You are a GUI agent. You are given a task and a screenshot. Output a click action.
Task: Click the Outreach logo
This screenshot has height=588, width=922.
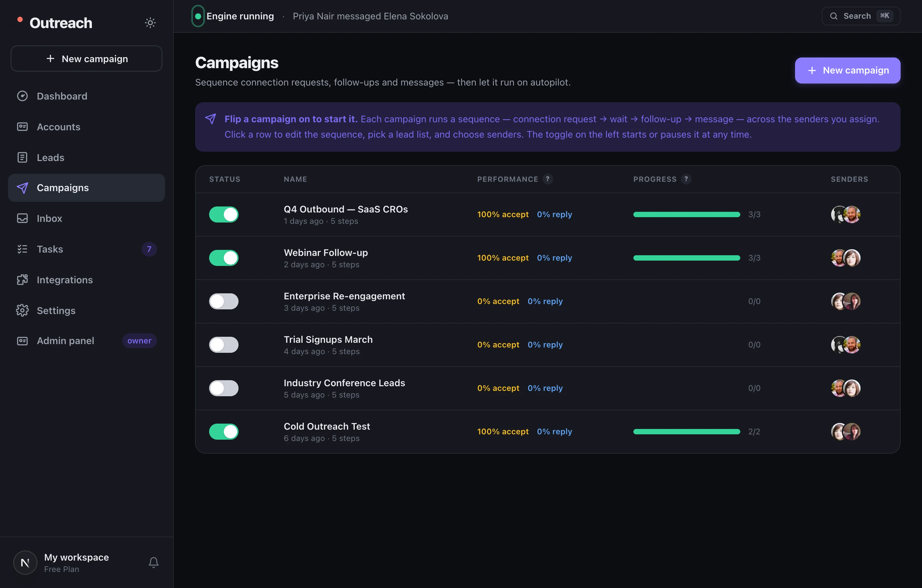point(55,23)
